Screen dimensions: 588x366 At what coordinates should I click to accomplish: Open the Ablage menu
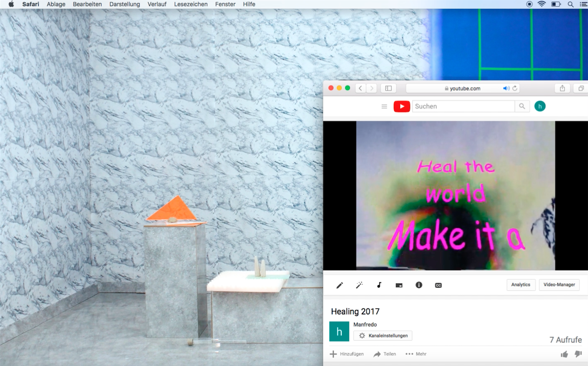(56, 4)
